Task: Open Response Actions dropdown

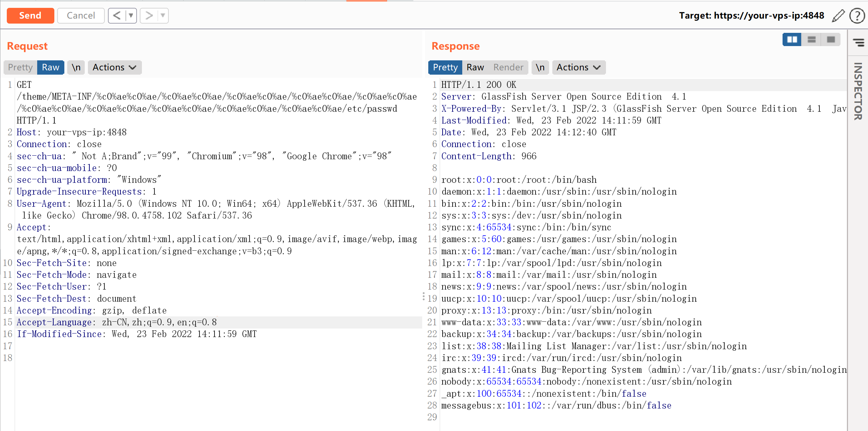Action: [578, 67]
